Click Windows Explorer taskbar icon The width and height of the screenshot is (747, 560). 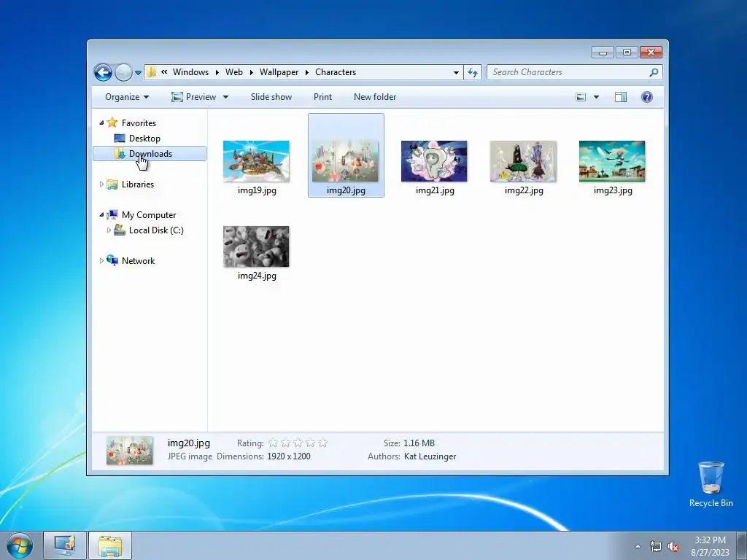coord(110,545)
